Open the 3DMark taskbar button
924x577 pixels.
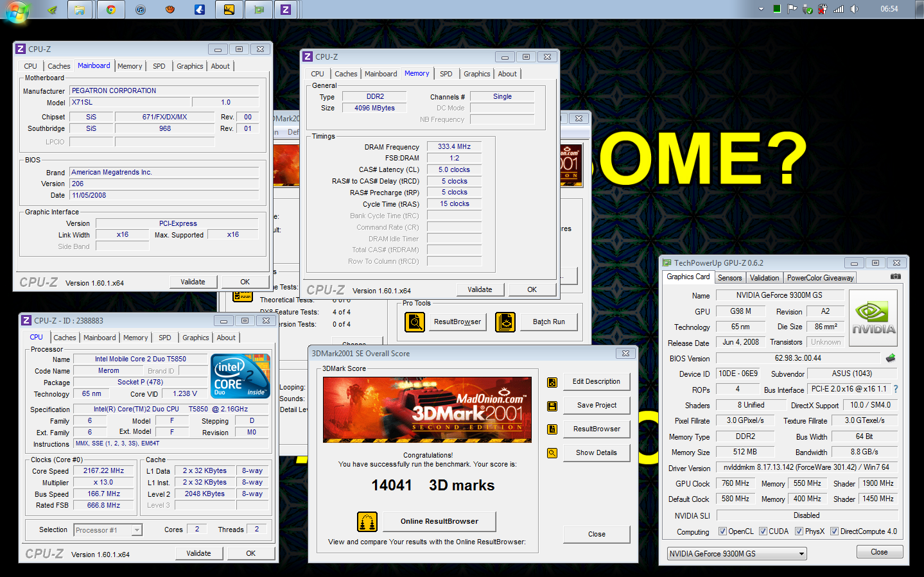tap(229, 10)
